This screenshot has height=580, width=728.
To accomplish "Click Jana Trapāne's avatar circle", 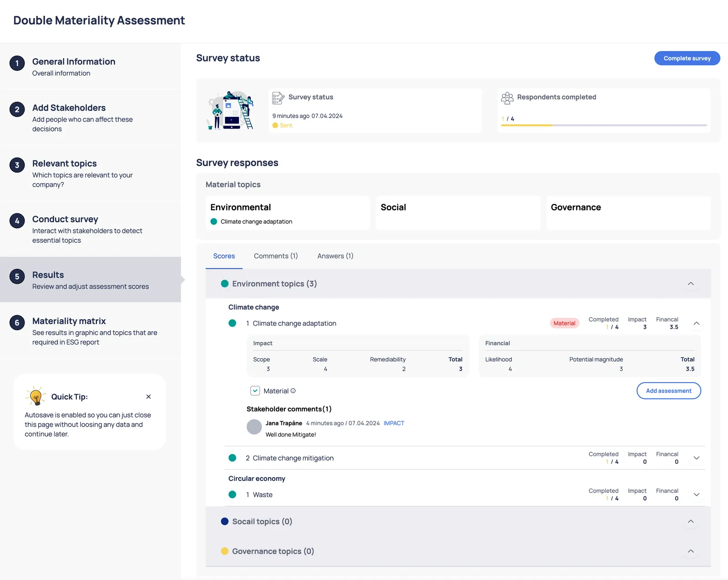I will tap(254, 427).
